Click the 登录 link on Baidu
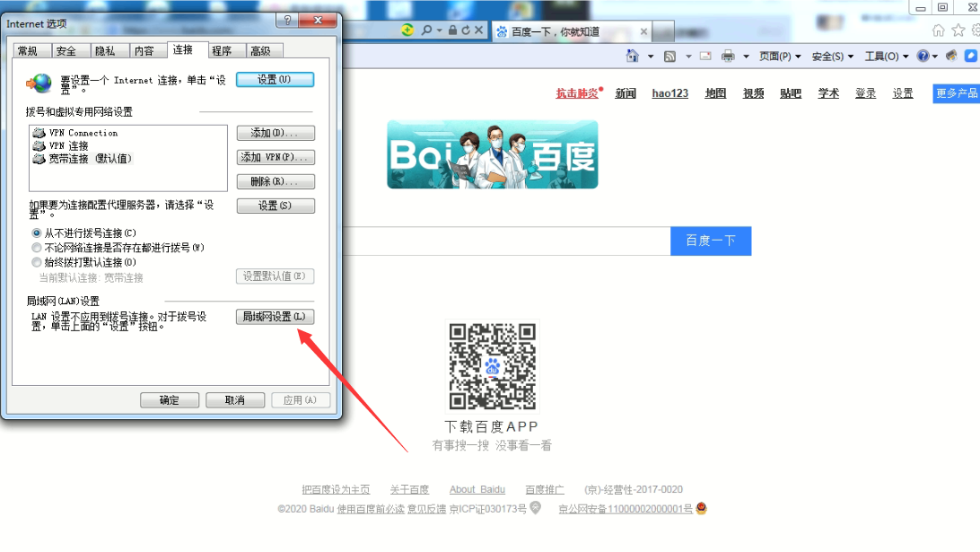The image size is (980, 552). 866,93
